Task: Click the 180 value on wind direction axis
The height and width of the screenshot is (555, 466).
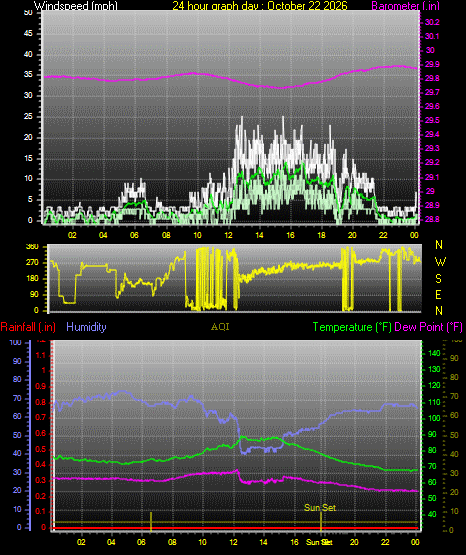Action: point(32,279)
